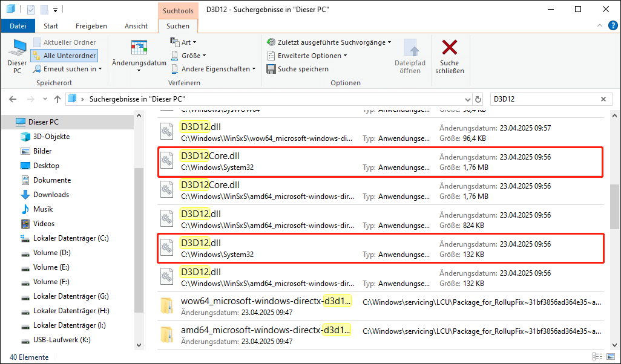Click quick access new folder icon
The image size is (621, 364).
pos(44,9)
